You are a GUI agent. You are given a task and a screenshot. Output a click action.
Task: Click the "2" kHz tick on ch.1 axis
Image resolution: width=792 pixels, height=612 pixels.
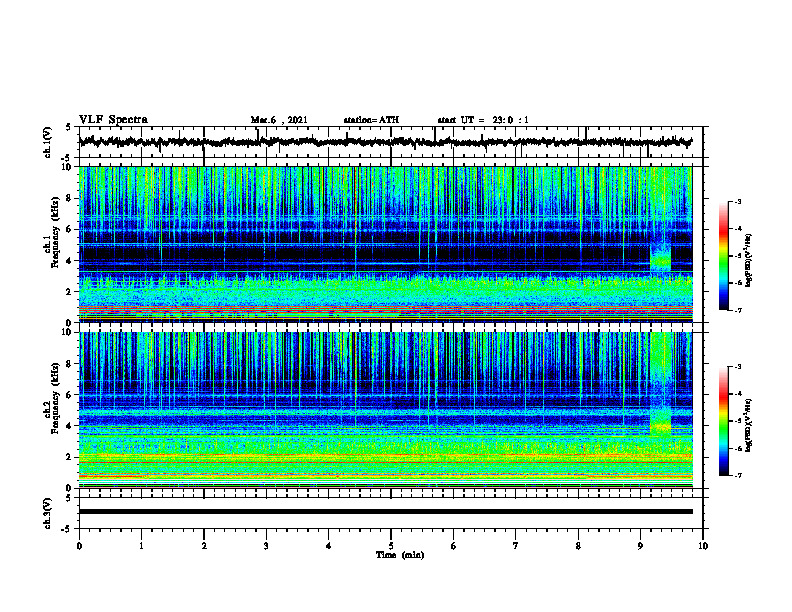click(x=70, y=292)
